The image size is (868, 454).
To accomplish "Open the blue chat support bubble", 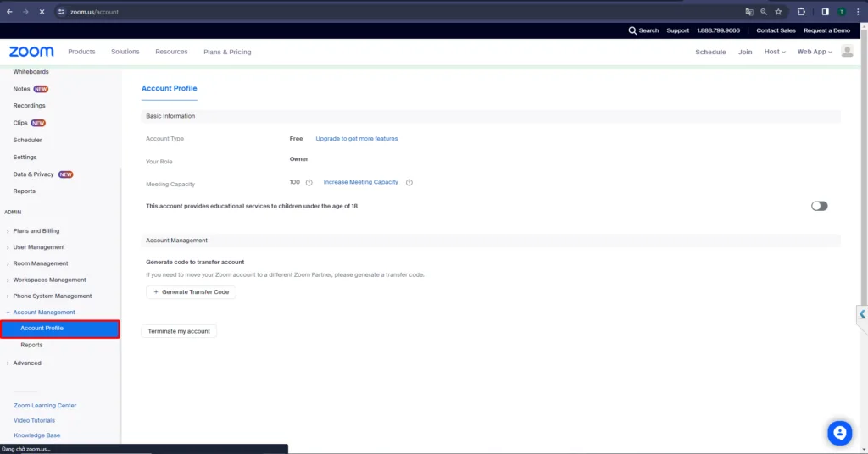I will point(839,433).
